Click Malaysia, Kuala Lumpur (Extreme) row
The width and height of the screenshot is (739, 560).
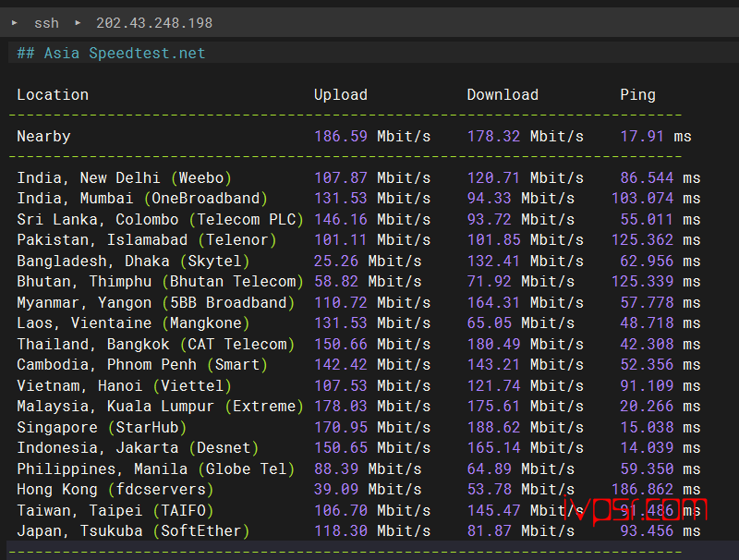pyautogui.click(x=160, y=406)
